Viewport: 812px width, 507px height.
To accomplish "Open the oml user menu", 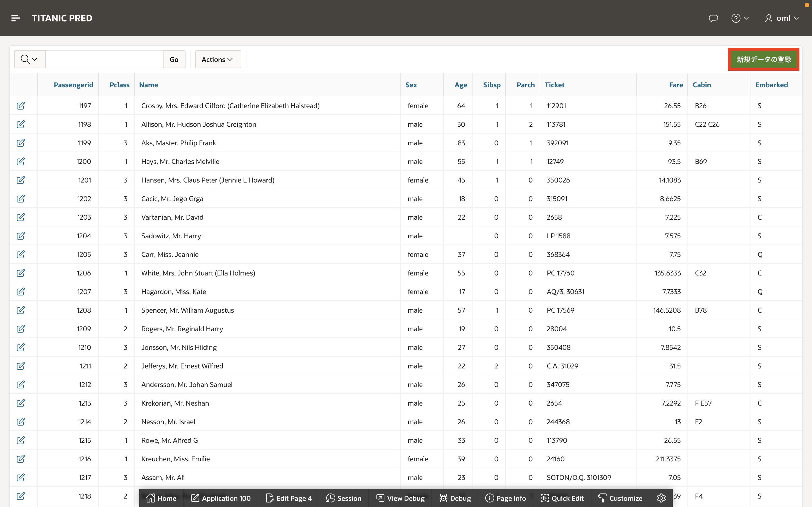I will (782, 18).
